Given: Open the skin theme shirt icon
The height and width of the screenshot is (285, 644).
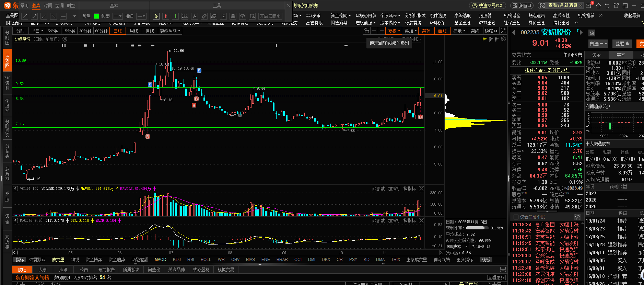Looking at the screenshot, I should click(616, 5).
